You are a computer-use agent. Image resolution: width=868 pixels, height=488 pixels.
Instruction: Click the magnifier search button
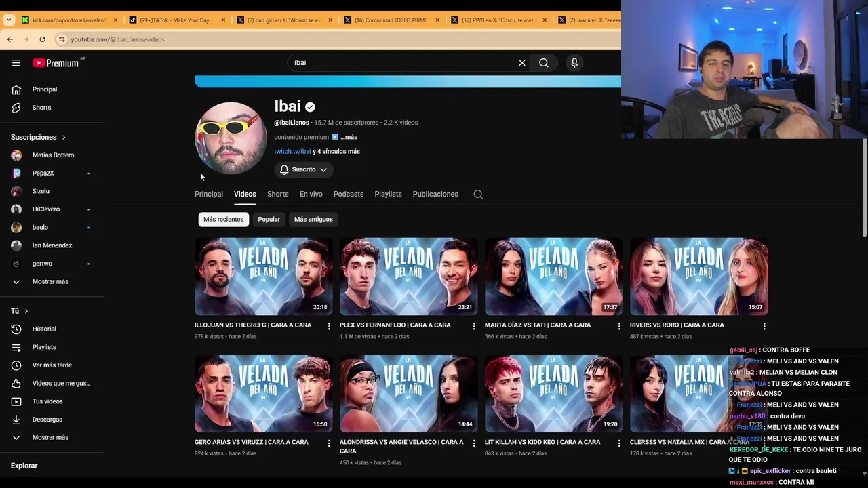tap(544, 63)
